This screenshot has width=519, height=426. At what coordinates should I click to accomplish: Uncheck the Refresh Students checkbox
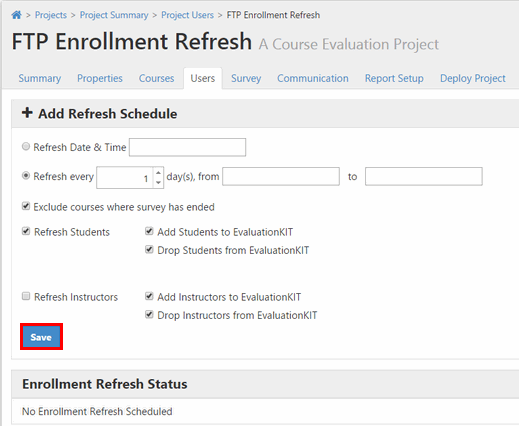pos(26,231)
